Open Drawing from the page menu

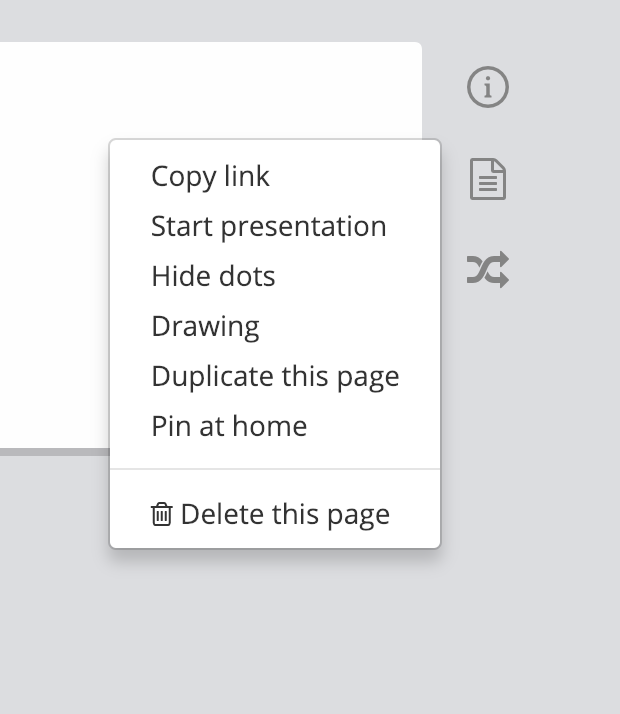pyautogui.click(x=205, y=326)
